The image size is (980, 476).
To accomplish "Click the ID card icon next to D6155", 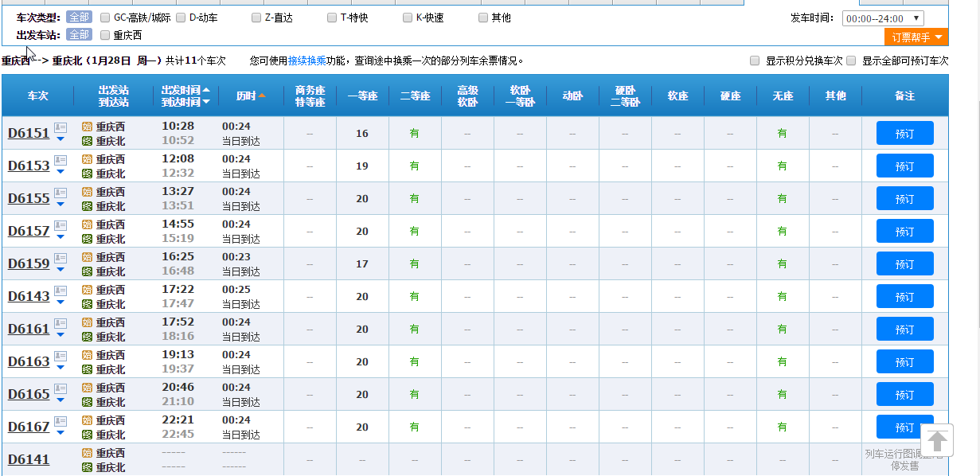I will pyautogui.click(x=61, y=193).
